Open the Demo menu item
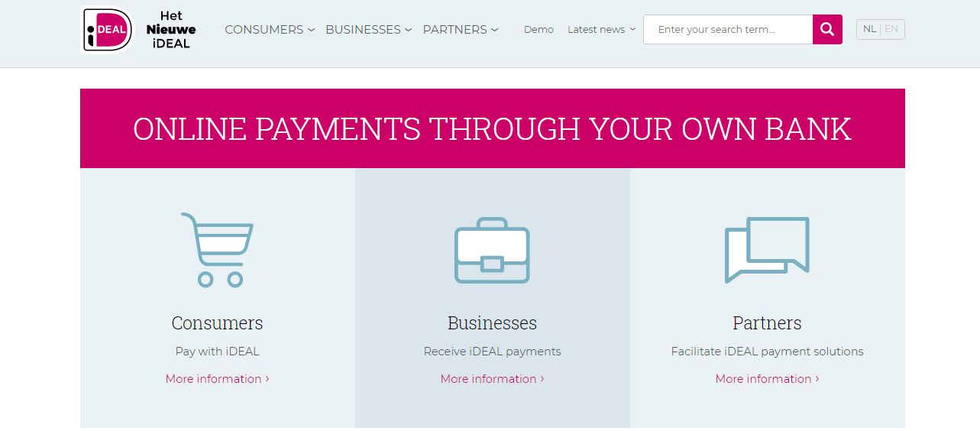980x431 pixels. (x=539, y=30)
